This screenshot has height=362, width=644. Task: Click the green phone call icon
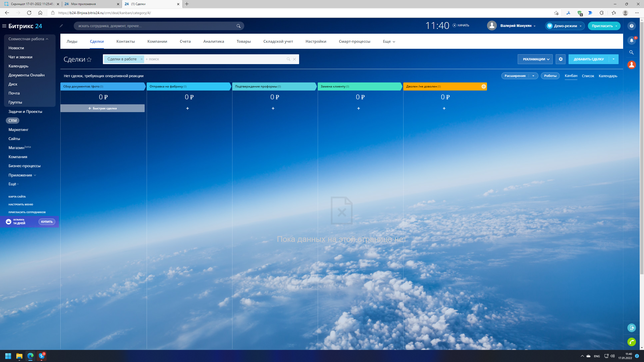631,342
